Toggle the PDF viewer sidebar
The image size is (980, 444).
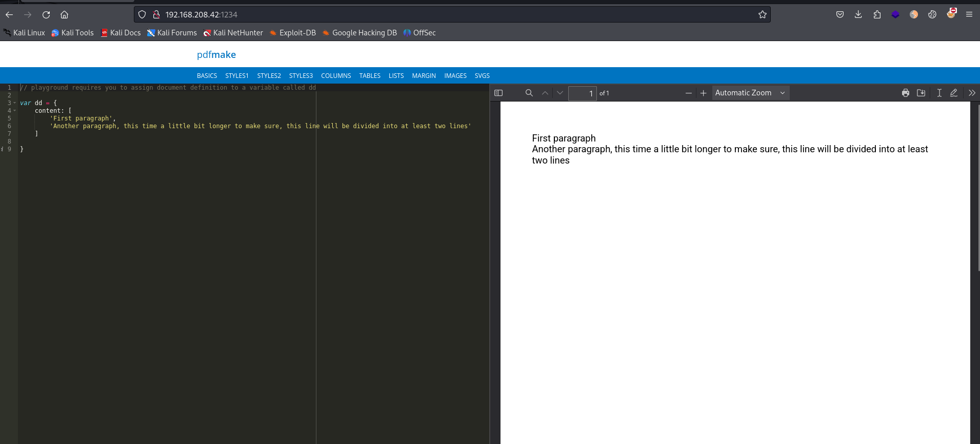498,93
